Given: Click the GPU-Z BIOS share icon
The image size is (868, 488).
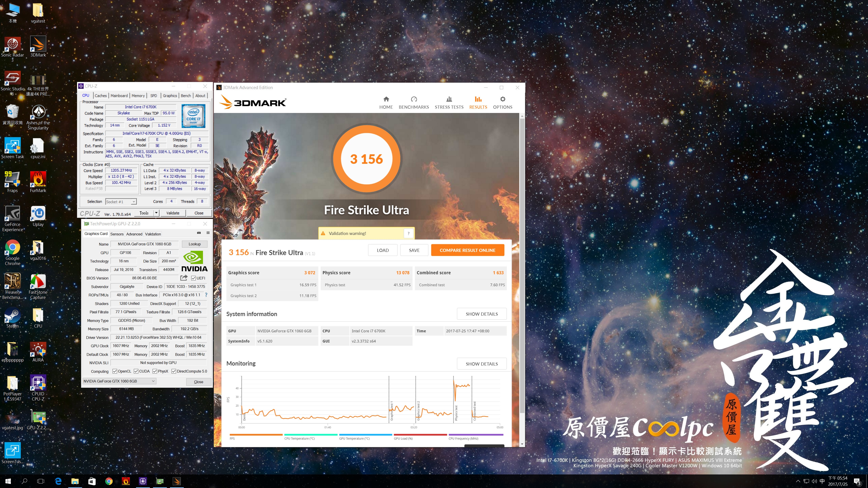Looking at the screenshot, I should [x=184, y=278].
